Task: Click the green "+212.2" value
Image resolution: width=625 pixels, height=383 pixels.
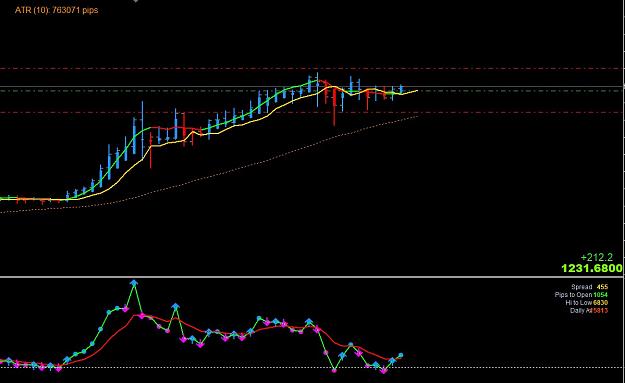Action: point(597,257)
